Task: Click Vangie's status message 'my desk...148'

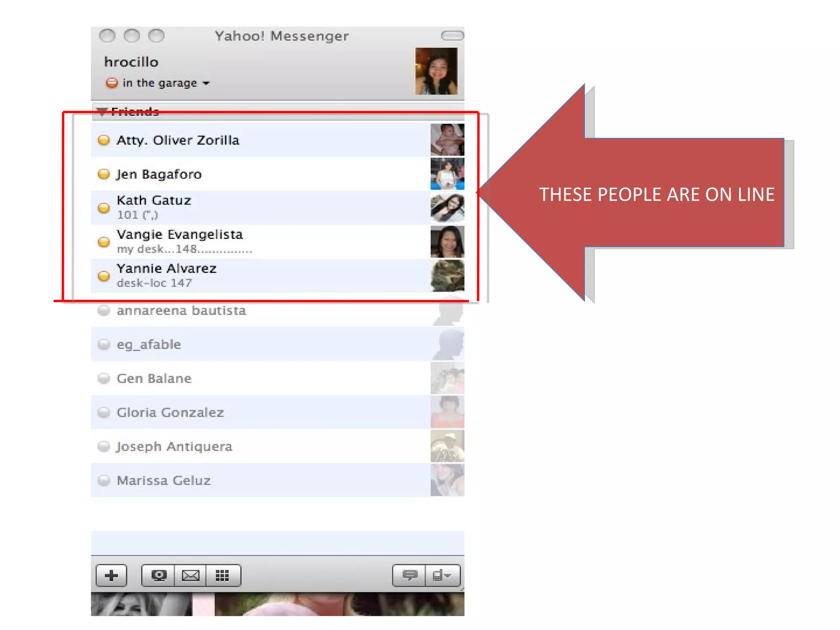Action: tap(185, 249)
